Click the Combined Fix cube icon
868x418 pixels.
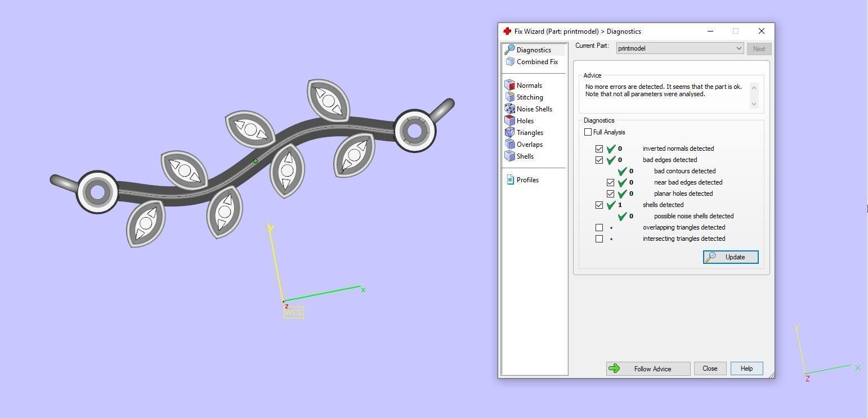click(x=510, y=61)
